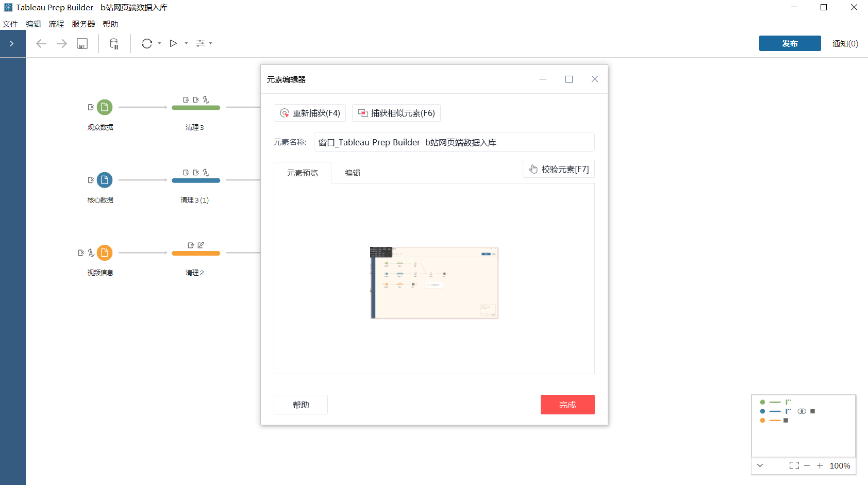Refresh data with the circular arrows icon
This screenshot has width=868, height=485.
[147, 44]
